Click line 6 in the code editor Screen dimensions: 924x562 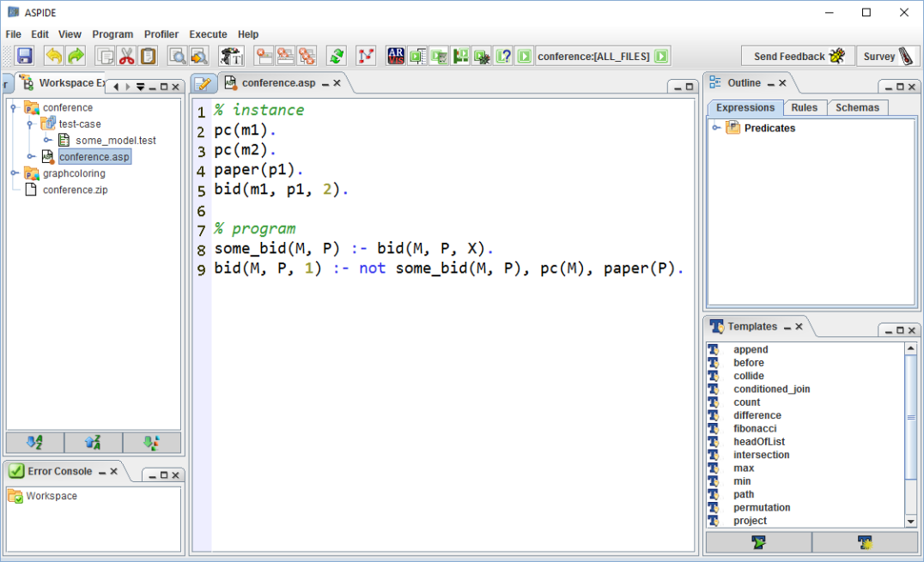click(453, 210)
